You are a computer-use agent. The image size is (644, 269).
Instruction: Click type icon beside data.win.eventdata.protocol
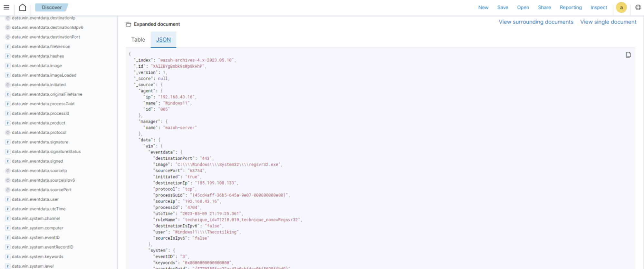(x=8, y=132)
